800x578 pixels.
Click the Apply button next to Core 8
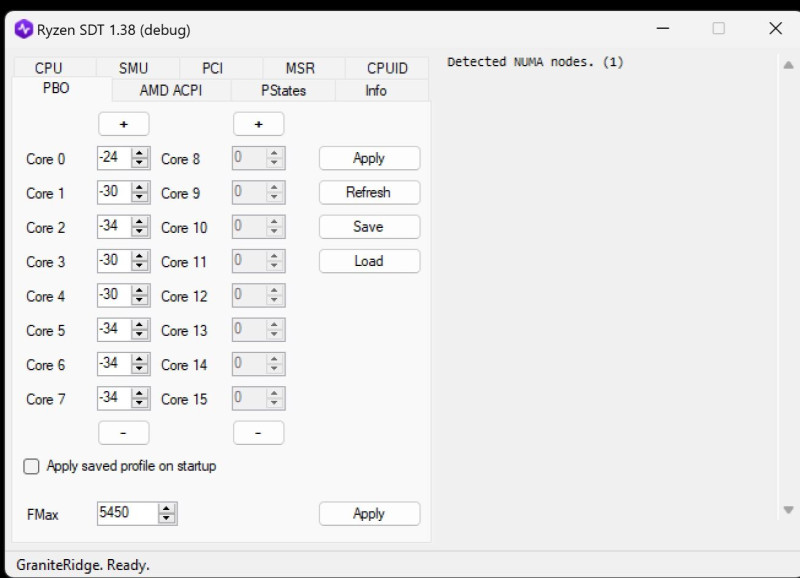(369, 158)
